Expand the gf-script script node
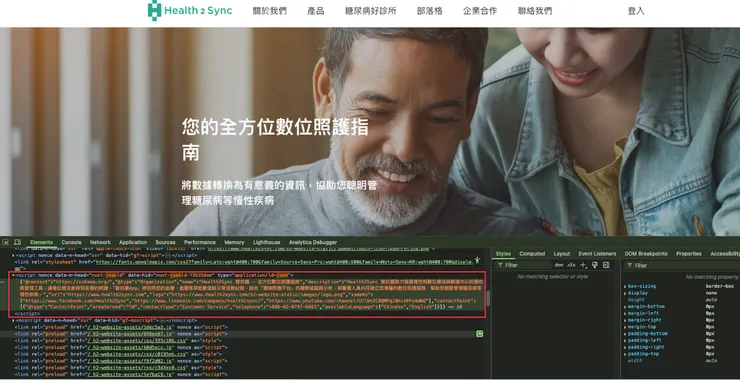Screen dimensions: 740x380 coord(13,255)
